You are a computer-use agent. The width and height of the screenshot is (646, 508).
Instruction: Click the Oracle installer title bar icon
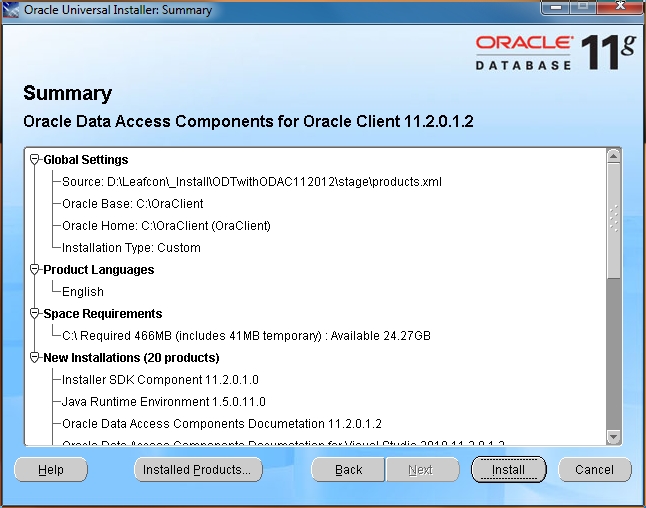pyautogui.click(x=11, y=10)
